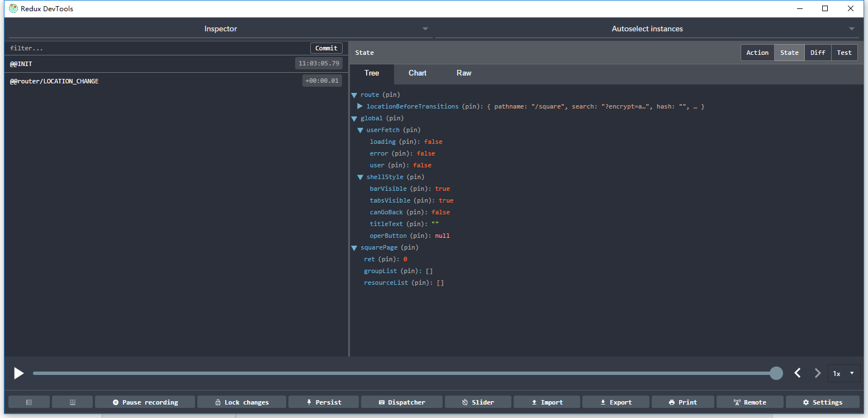
Task: Click the play button on the slider bar
Action: click(19, 373)
